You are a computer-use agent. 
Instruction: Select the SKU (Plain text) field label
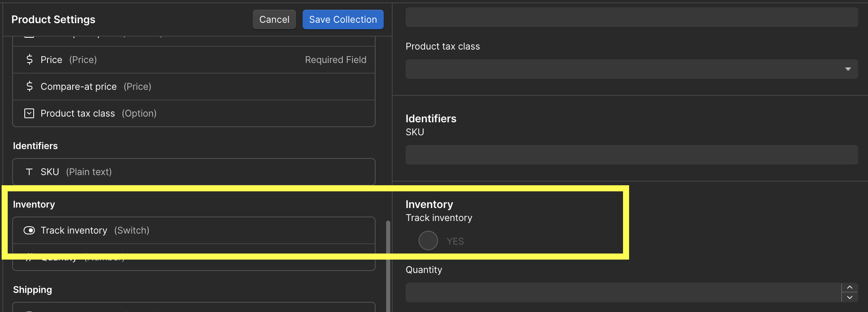point(76,172)
